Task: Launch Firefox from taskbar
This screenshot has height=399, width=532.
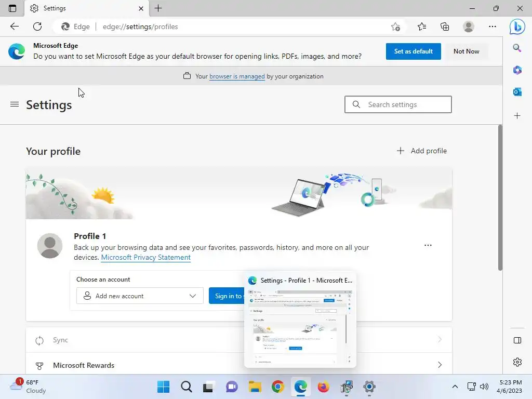Action: 323,387
